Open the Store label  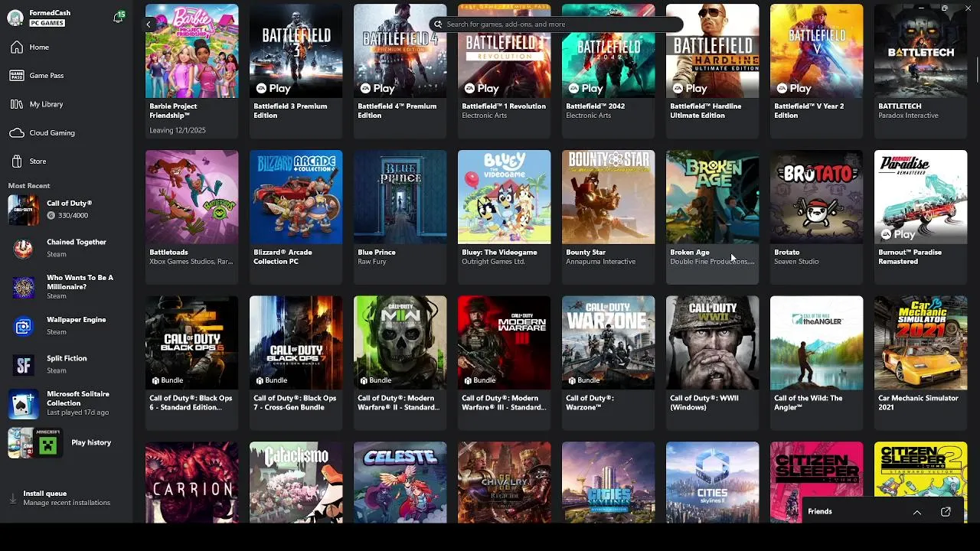pyautogui.click(x=38, y=161)
